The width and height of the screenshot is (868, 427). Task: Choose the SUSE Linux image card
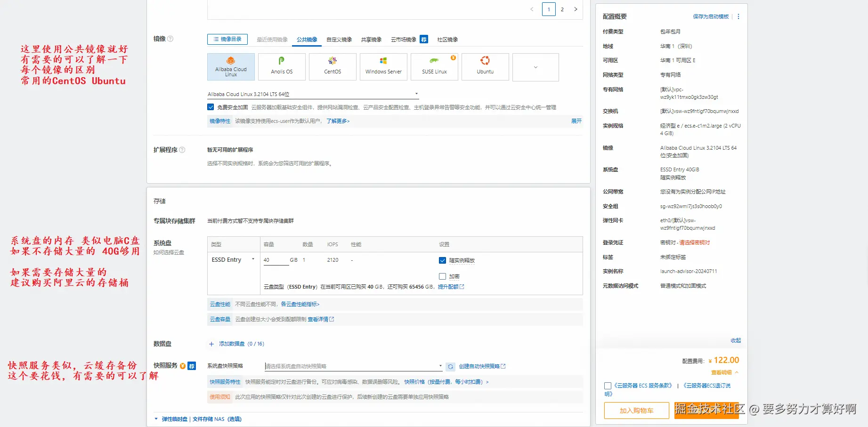[x=434, y=67]
